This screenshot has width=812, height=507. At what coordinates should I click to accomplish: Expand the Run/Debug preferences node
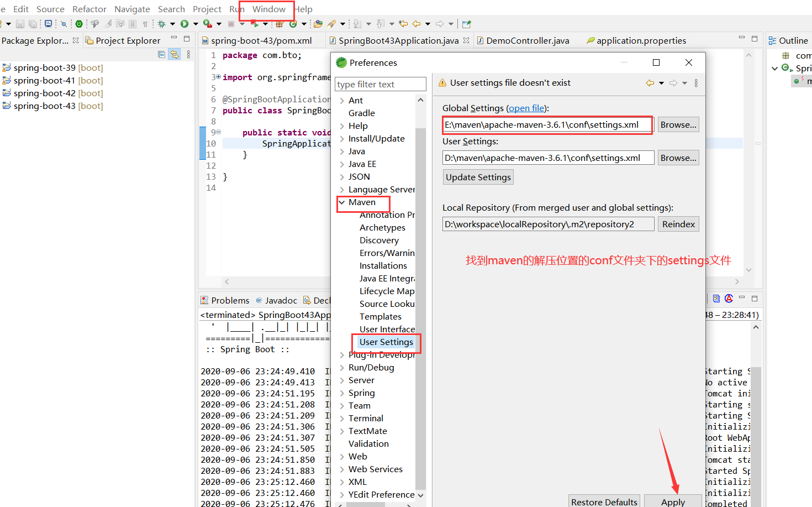(x=342, y=368)
